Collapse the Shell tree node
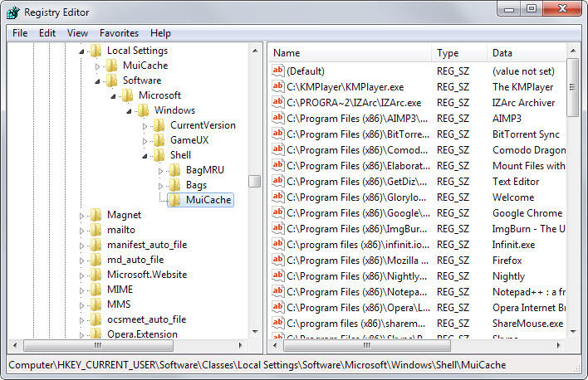This screenshot has width=588, height=380. click(x=145, y=156)
